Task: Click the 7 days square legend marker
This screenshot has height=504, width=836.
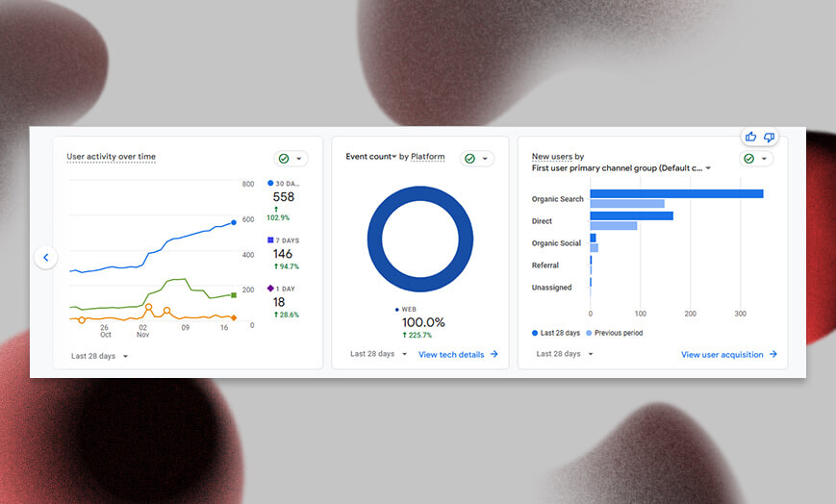Action: [270, 240]
